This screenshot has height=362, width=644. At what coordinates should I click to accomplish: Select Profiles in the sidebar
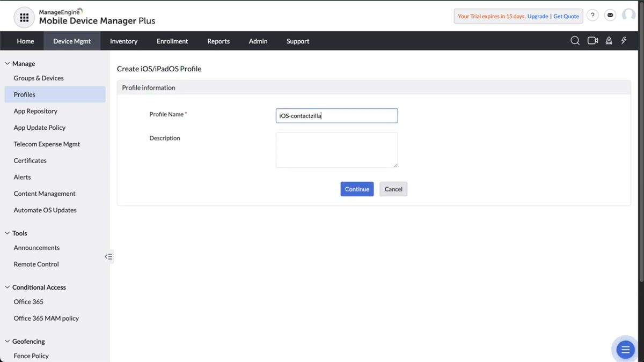point(24,94)
